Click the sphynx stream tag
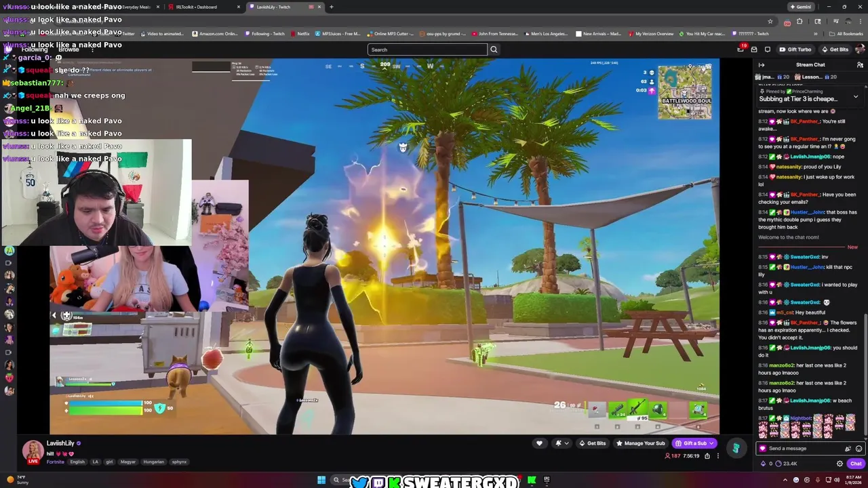868x488 pixels. pyautogui.click(x=179, y=462)
